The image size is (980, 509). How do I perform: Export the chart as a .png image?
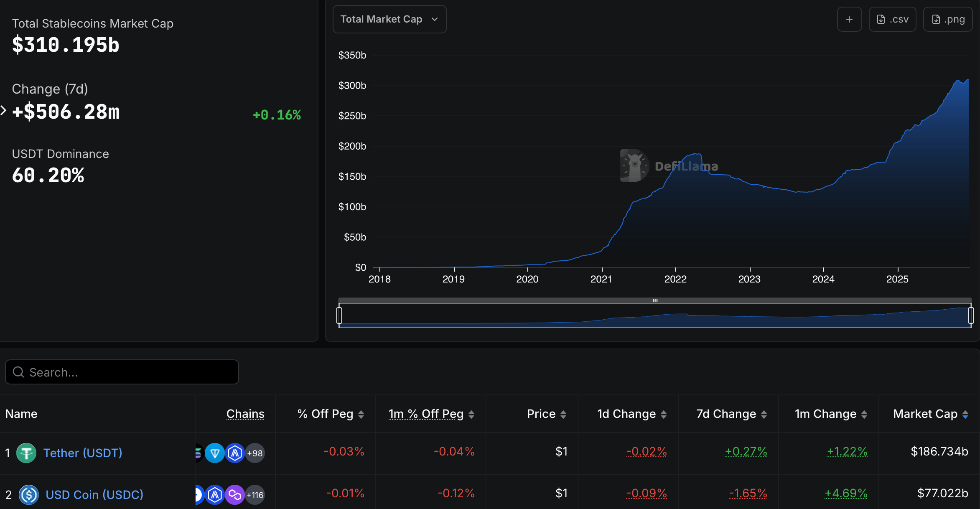click(x=947, y=19)
